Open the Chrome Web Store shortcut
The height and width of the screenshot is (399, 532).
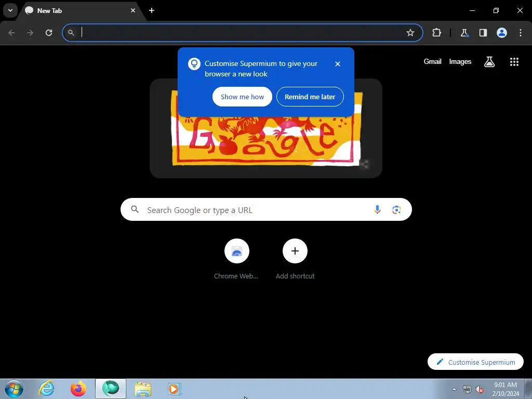click(236, 260)
